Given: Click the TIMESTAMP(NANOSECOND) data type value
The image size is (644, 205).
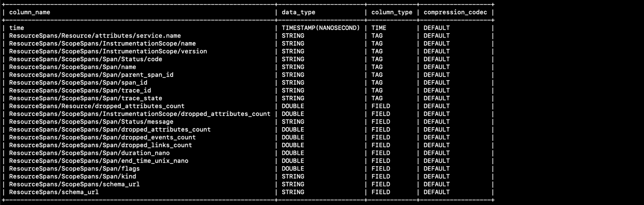Looking at the screenshot, I should tap(321, 28).
